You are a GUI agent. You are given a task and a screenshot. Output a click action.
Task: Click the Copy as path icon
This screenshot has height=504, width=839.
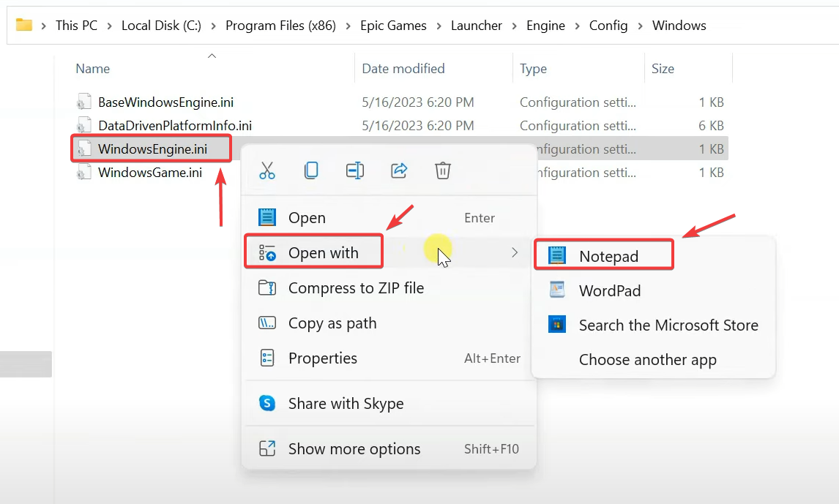pos(267,323)
